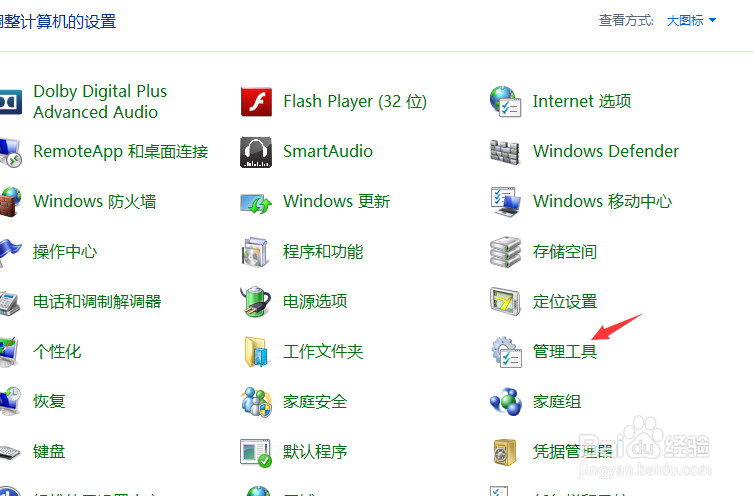The height and width of the screenshot is (496, 754).
Task: Click the Flash Player red icon
Action: pos(256,102)
